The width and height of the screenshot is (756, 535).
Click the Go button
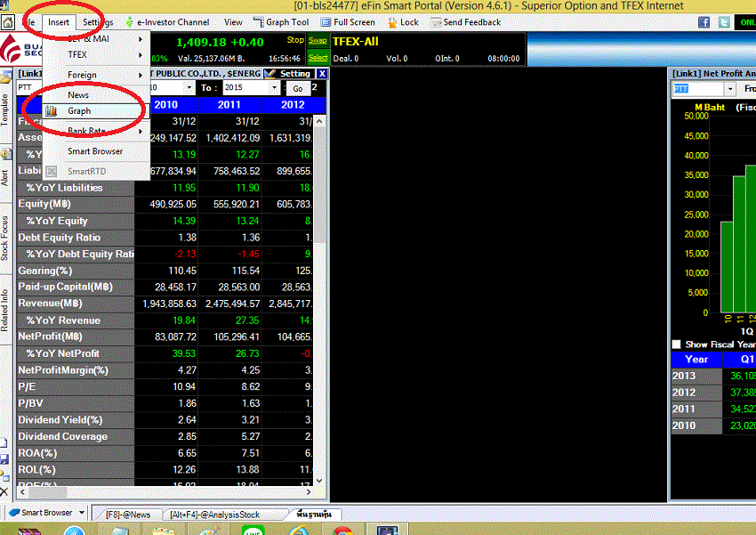tap(297, 88)
